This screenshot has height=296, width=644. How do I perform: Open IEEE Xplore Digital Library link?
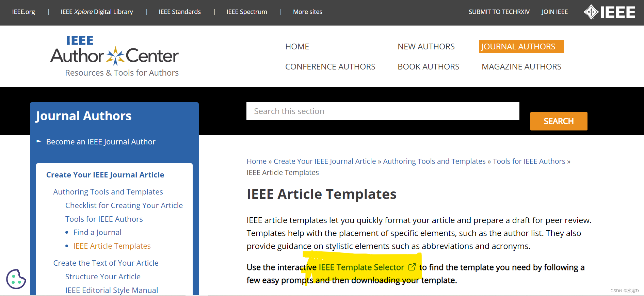pos(97,12)
